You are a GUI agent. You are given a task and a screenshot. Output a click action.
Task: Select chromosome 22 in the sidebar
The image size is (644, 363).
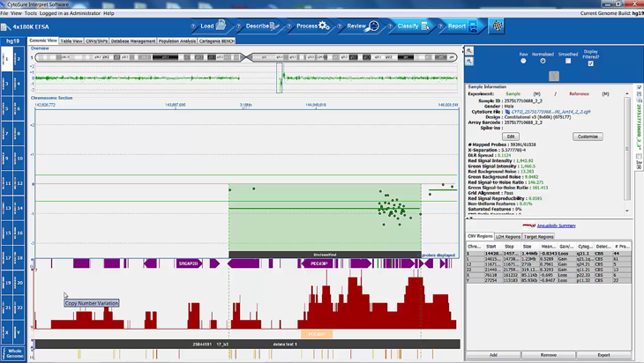point(19,307)
